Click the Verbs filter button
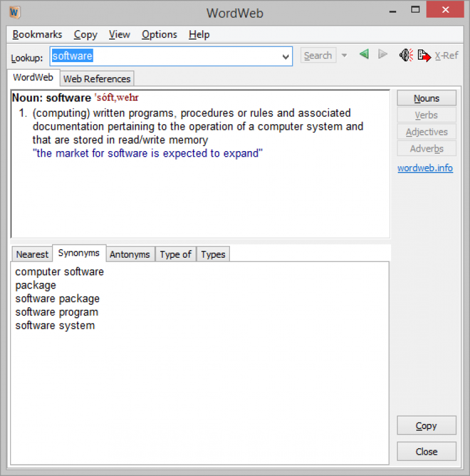470x476 pixels. [426, 115]
